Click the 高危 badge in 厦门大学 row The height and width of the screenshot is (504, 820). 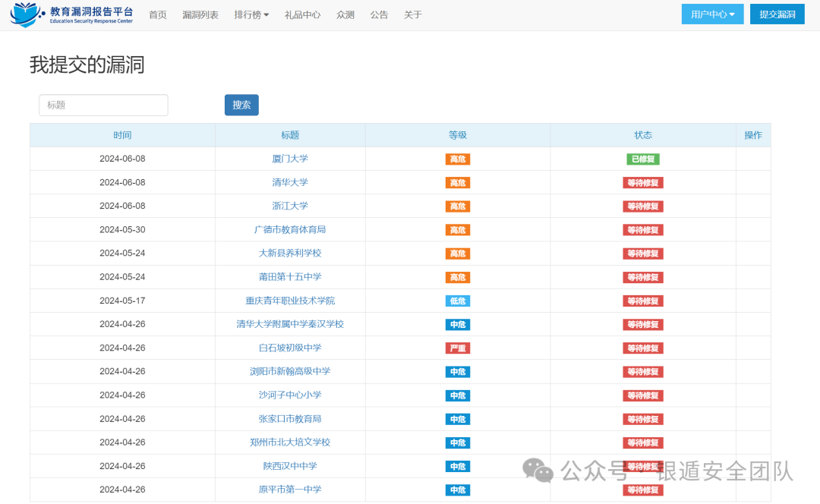458,159
